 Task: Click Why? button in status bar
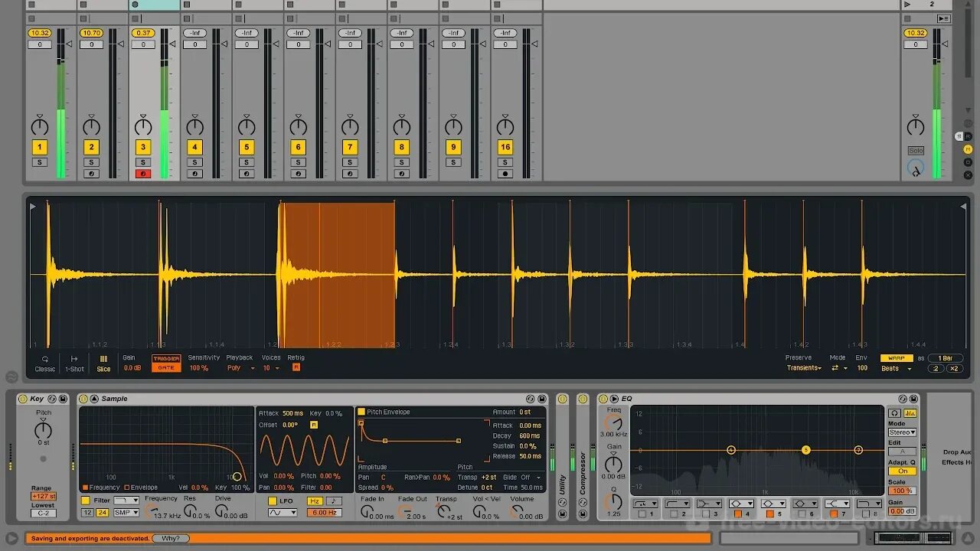coord(171,539)
